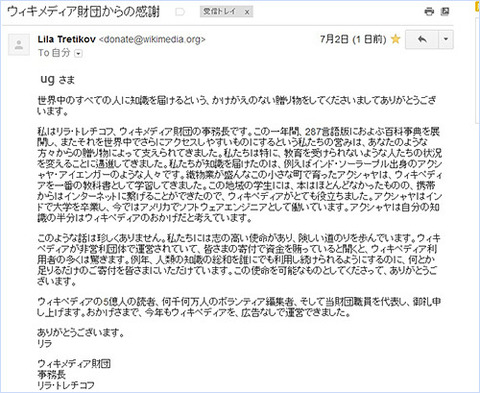Click the signature title 事務長
Screen dimensions: 480x393
51,374
